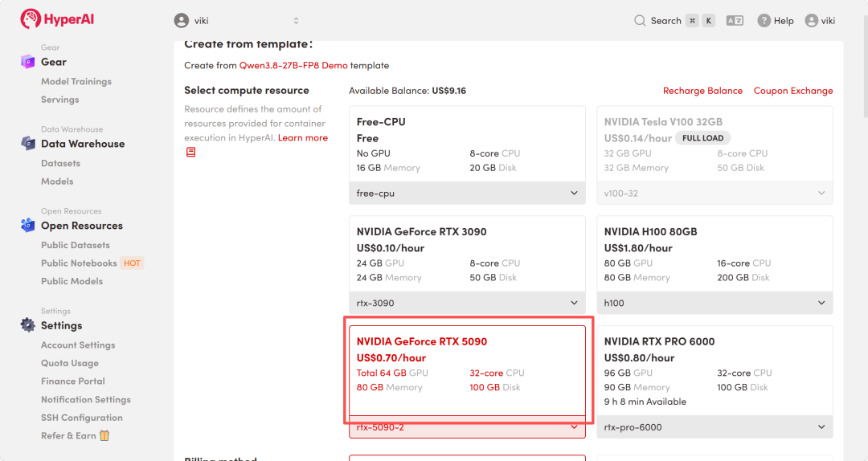The image size is (868, 461).
Task: Open the rtx-pro-6000 variant dropdown
Action: pos(714,427)
